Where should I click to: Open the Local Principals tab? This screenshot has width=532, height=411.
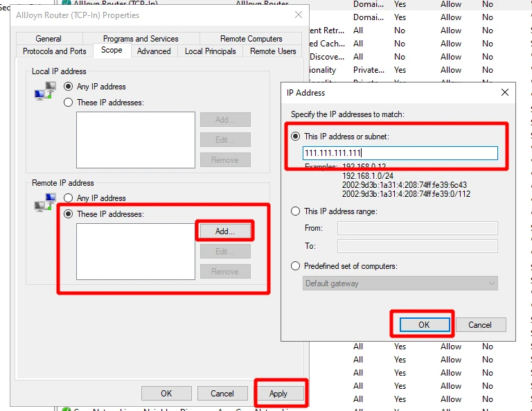tap(211, 51)
